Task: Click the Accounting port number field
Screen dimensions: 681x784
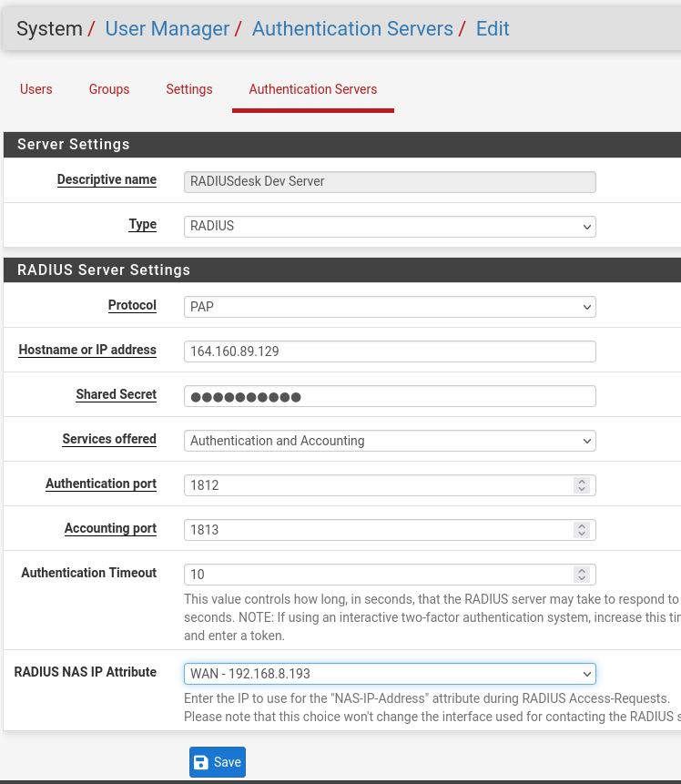Action: click(x=378, y=530)
